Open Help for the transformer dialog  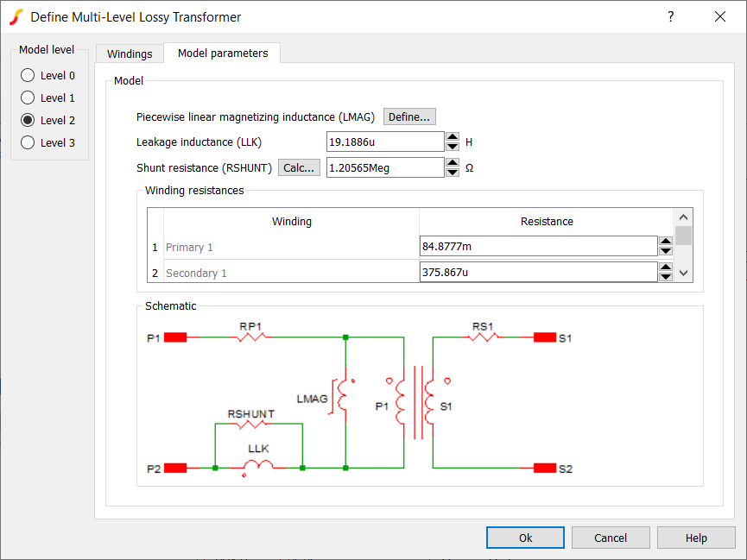click(696, 538)
